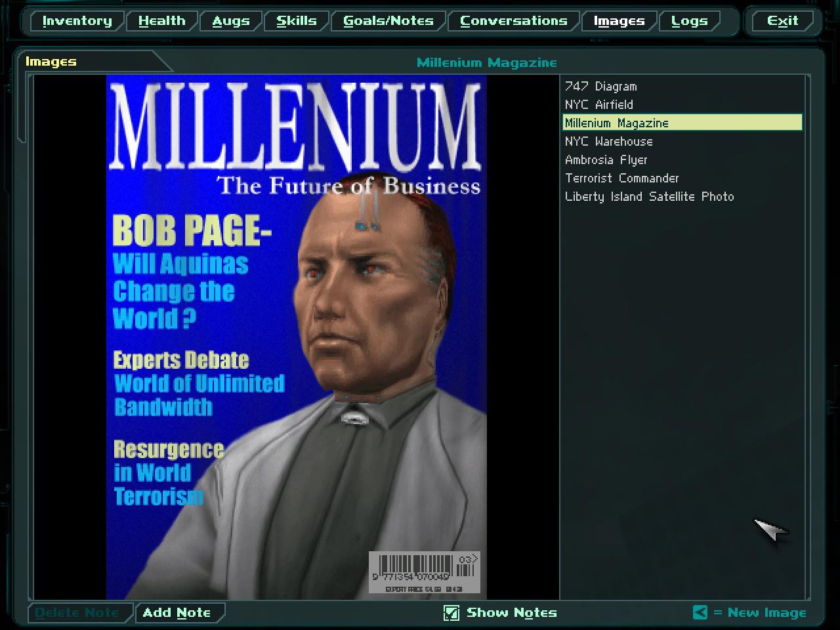Toggle the Show Notes checkbox
The width and height of the screenshot is (840, 630).
point(451,613)
